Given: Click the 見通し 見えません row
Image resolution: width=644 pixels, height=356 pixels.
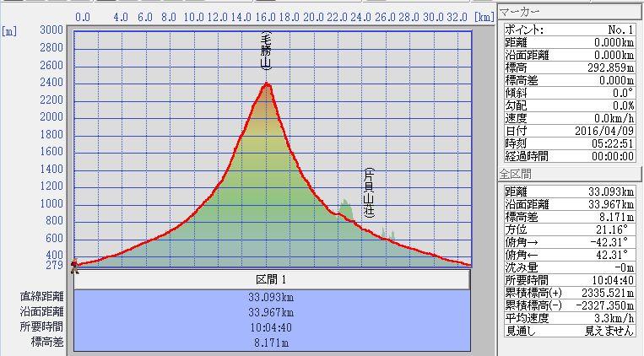Looking at the screenshot, I should (568, 331).
